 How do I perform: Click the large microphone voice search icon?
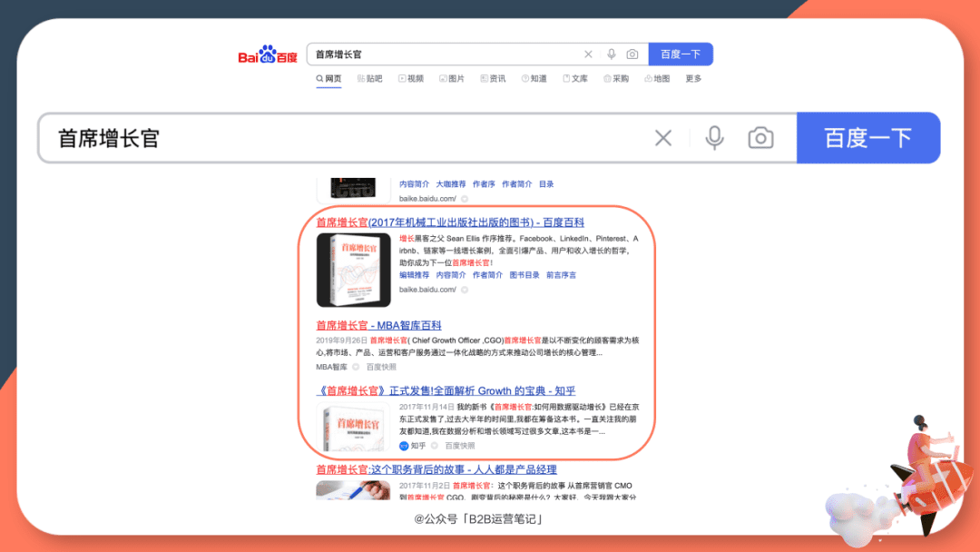714,138
